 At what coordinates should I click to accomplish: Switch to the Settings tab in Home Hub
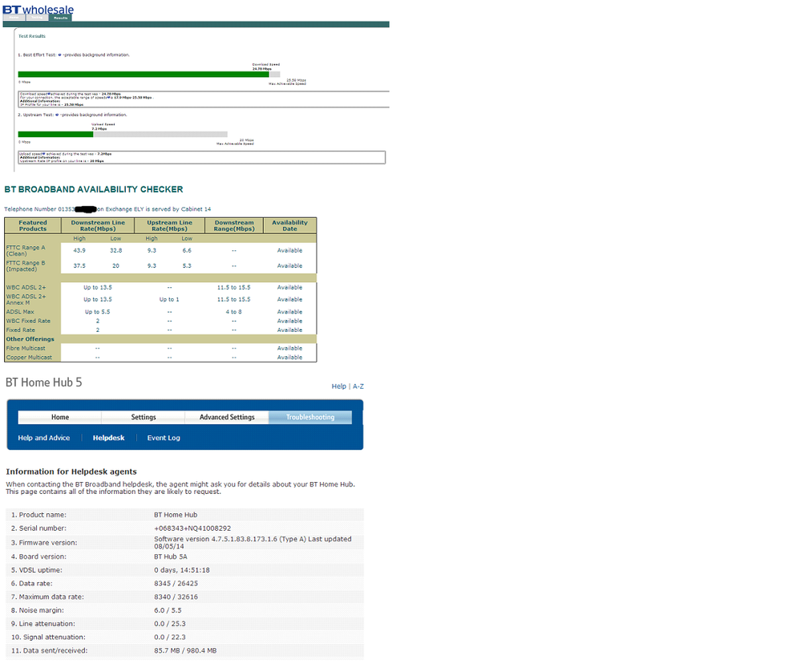tap(144, 418)
